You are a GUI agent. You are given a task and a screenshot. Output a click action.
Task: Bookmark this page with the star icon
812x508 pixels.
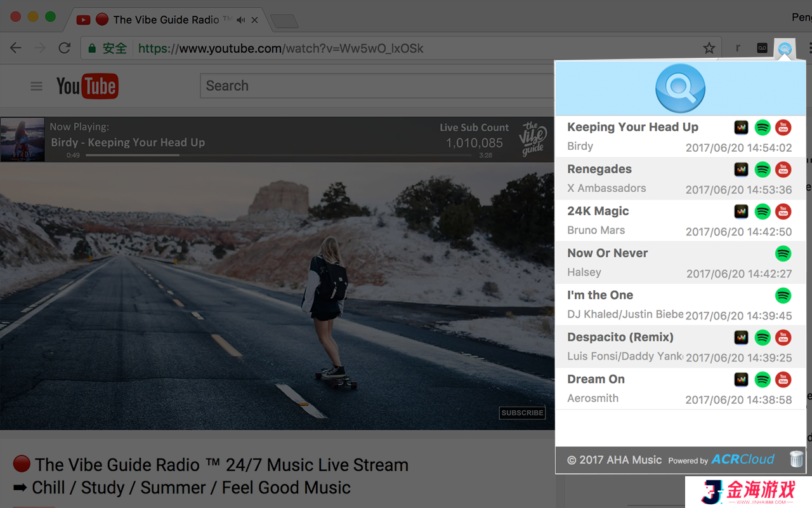[709, 48]
